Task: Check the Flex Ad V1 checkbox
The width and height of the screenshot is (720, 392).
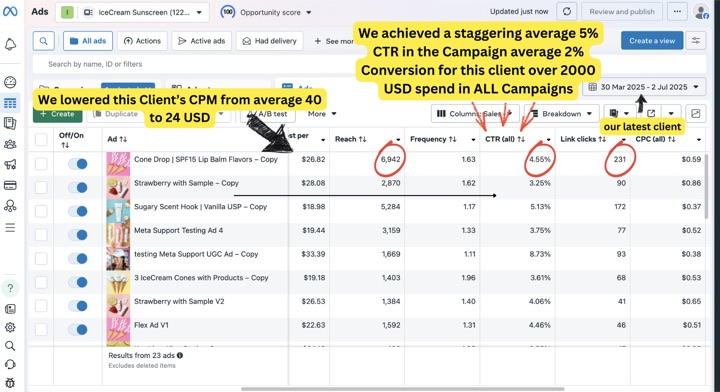Action: click(41, 329)
